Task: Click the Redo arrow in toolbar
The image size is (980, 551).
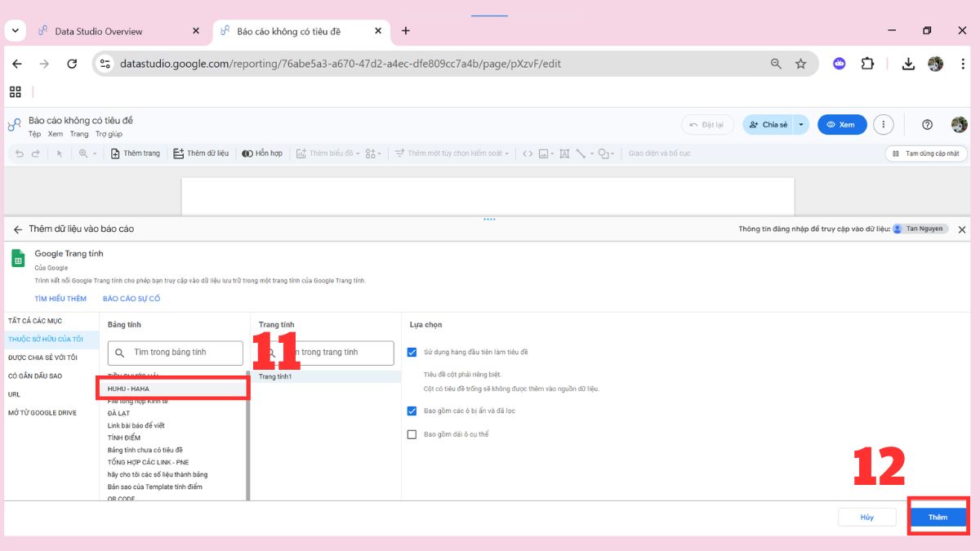Action: click(x=35, y=153)
